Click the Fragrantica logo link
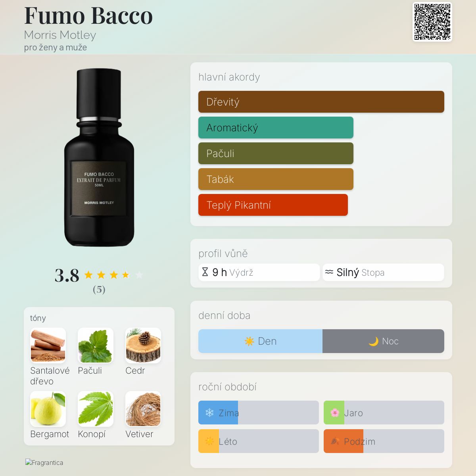The width and height of the screenshot is (476, 476). pyautogui.click(x=44, y=463)
